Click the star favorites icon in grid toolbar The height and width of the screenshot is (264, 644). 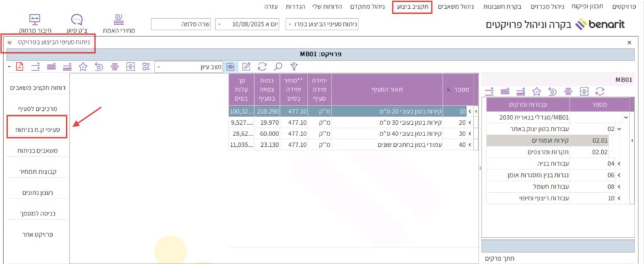coord(82,66)
